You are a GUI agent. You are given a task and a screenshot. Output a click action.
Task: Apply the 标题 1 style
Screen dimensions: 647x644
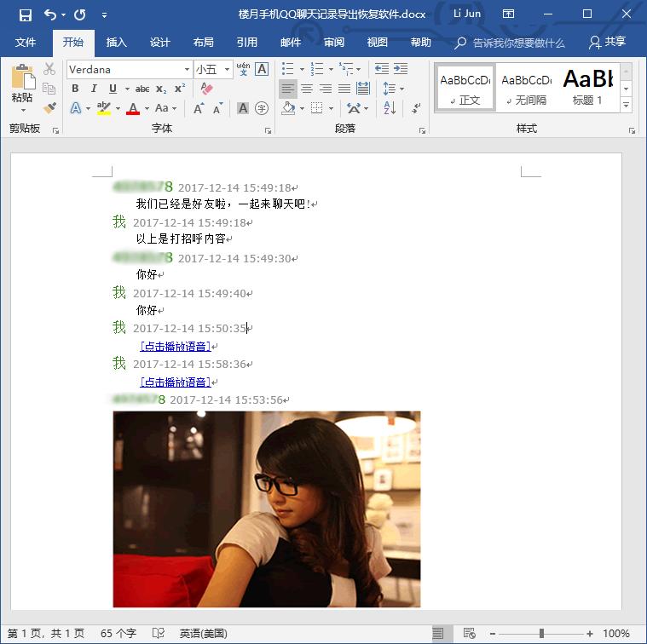[587, 88]
